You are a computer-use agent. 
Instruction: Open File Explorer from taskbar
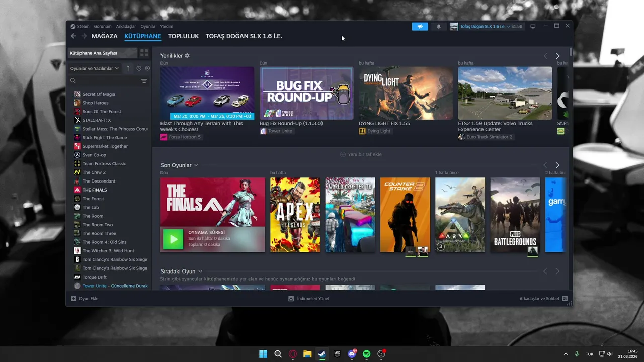[x=307, y=354]
